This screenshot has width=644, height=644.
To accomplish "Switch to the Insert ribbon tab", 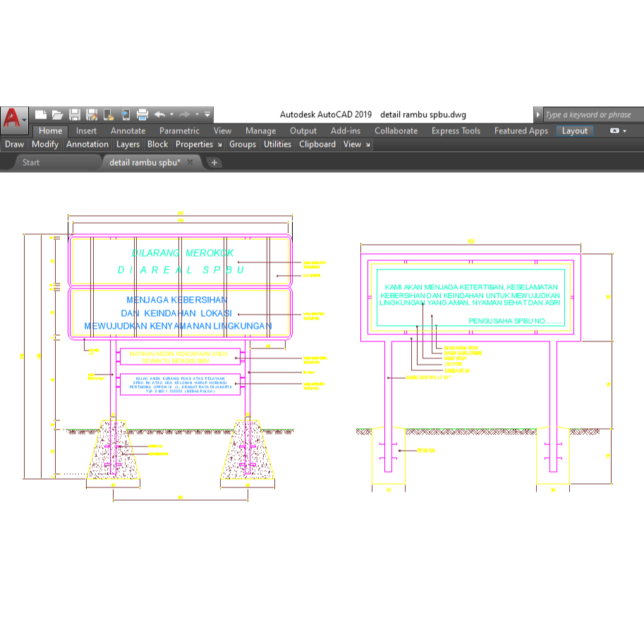I will coord(86,131).
